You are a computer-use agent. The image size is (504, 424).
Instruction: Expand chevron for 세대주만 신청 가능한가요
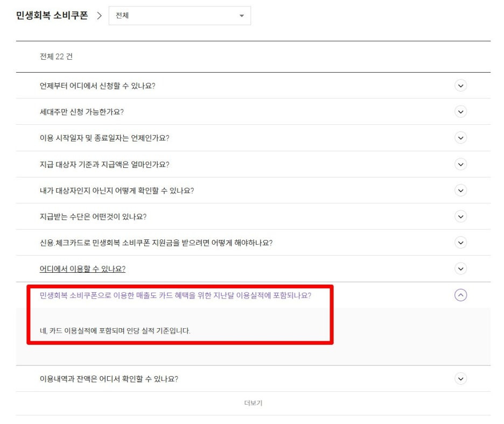coord(460,112)
